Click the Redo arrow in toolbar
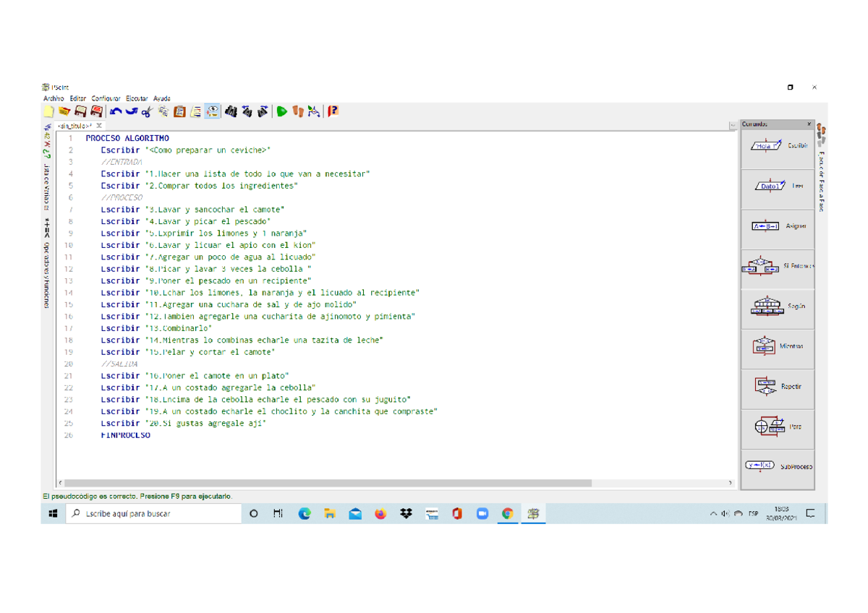The height and width of the screenshot is (613, 868). tap(131, 111)
